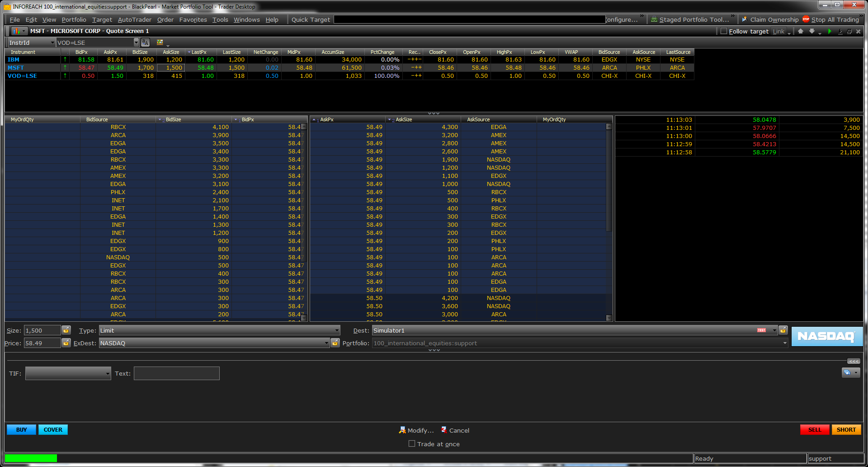The width and height of the screenshot is (868, 467).
Task: Expand the order Type Limit dropdown
Action: coord(337,330)
